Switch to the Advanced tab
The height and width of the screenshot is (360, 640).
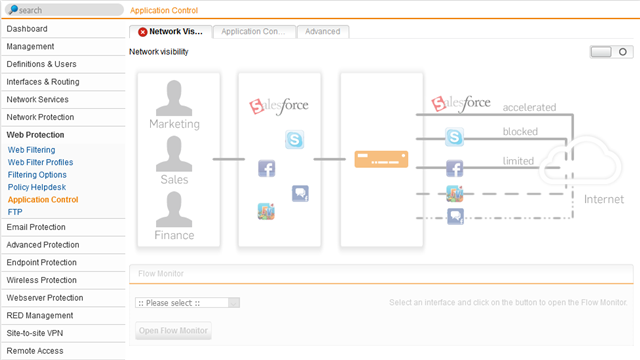tap(323, 32)
